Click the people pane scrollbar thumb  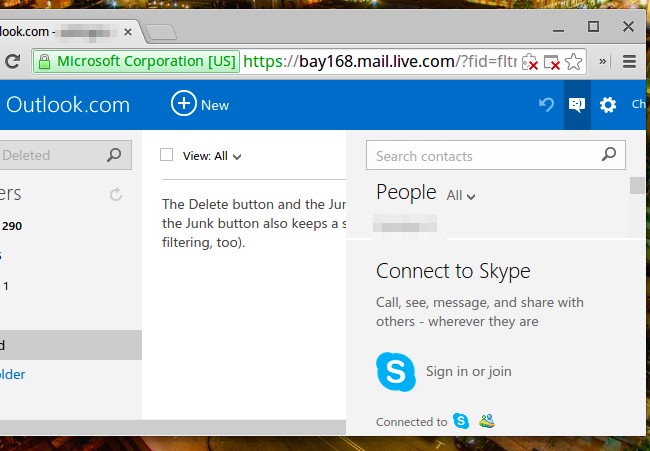click(x=637, y=185)
